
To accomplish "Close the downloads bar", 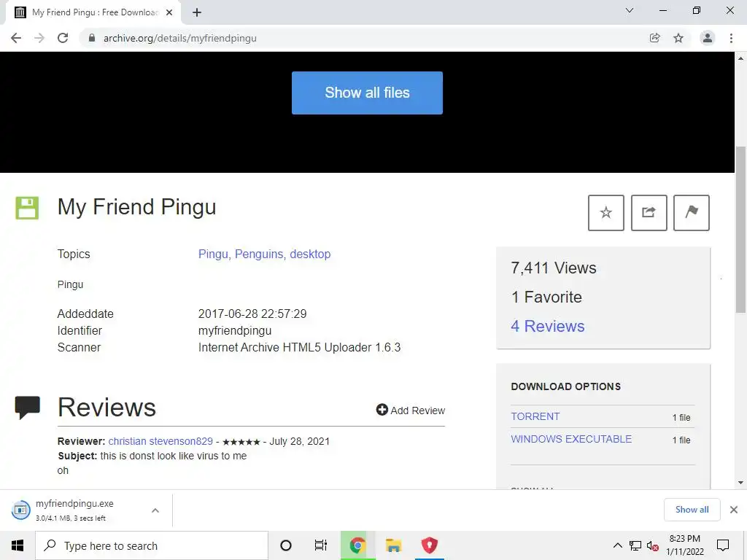I will point(734,510).
